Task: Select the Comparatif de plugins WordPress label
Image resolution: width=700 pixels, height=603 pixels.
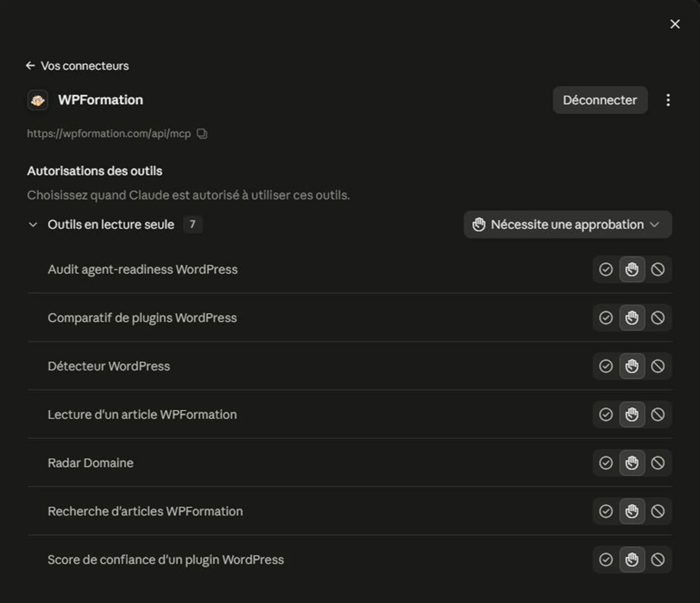Action: click(x=142, y=318)
